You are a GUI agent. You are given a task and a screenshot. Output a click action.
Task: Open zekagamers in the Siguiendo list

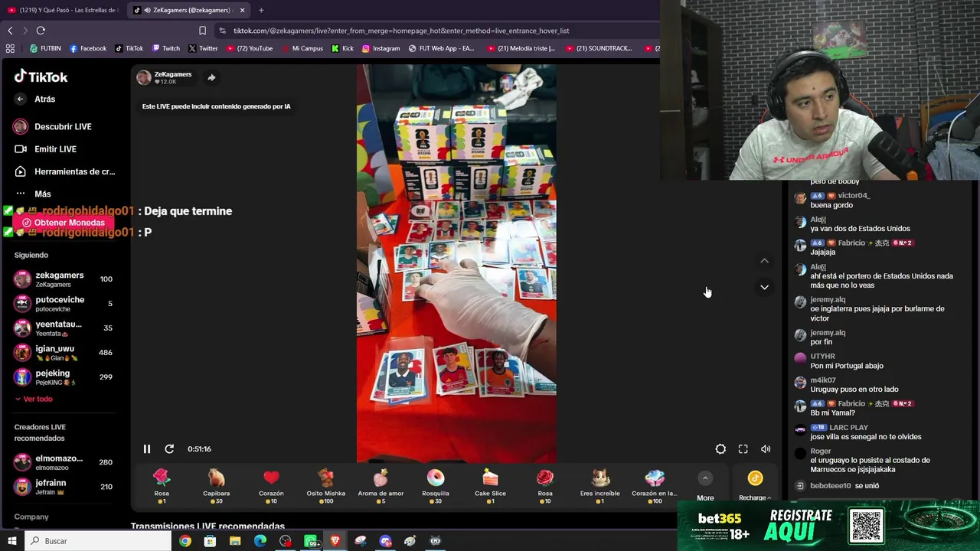click(63, 279)
